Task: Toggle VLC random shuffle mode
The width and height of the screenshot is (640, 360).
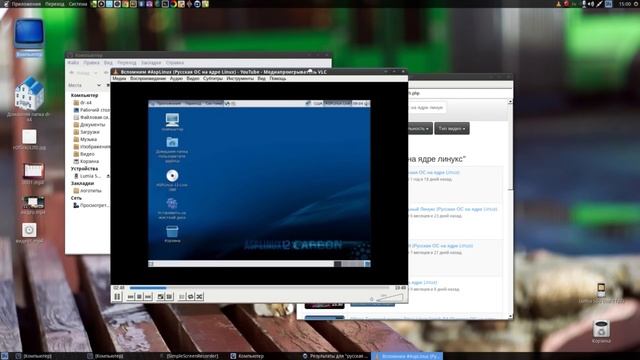Action: click(199, 297)
